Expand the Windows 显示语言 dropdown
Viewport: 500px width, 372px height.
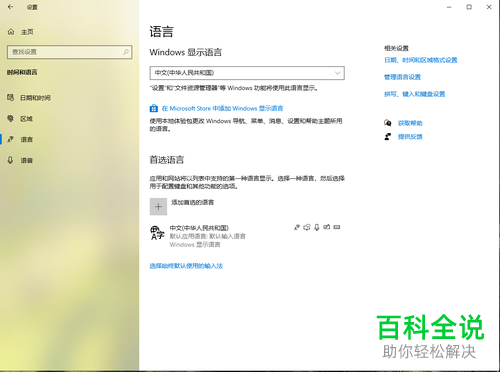click(x=247, y=73)
